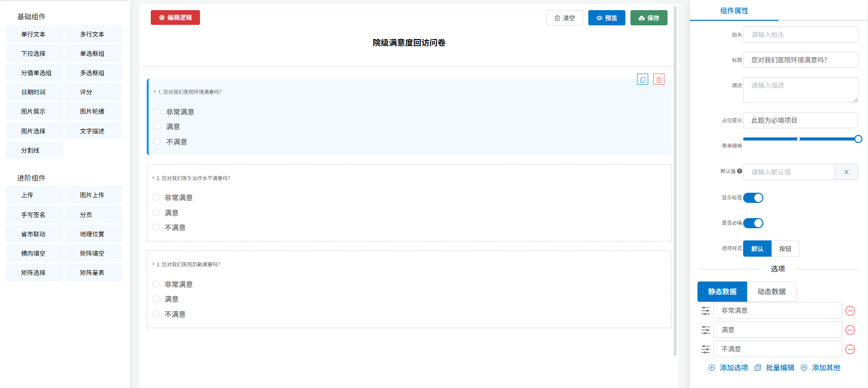Choose 按钮 option style
This screenshot has width=868, height=388.
point(785,249)
